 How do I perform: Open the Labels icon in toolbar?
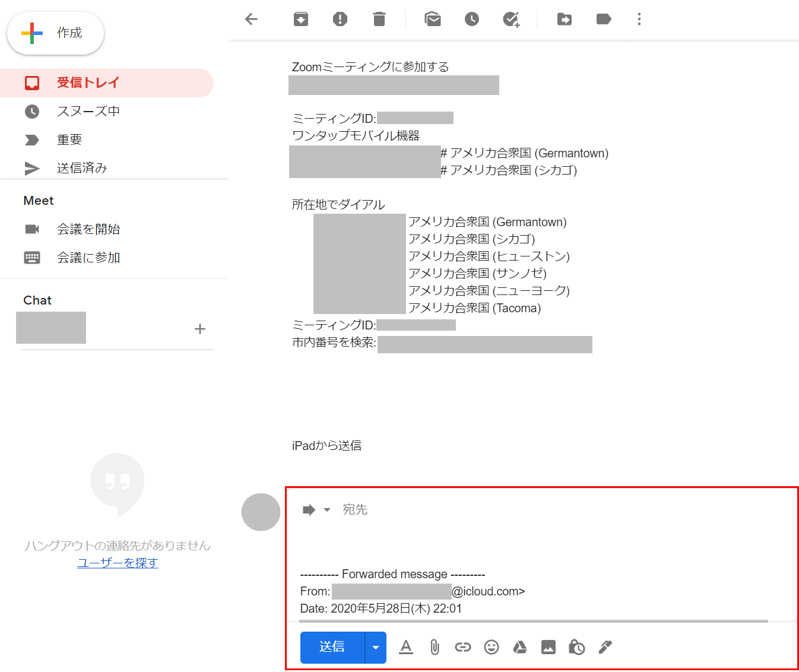[x=604, y=19]
